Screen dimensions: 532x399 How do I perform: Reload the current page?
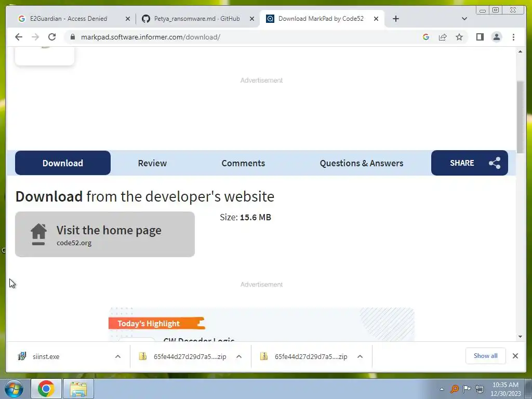coord(52,37)
